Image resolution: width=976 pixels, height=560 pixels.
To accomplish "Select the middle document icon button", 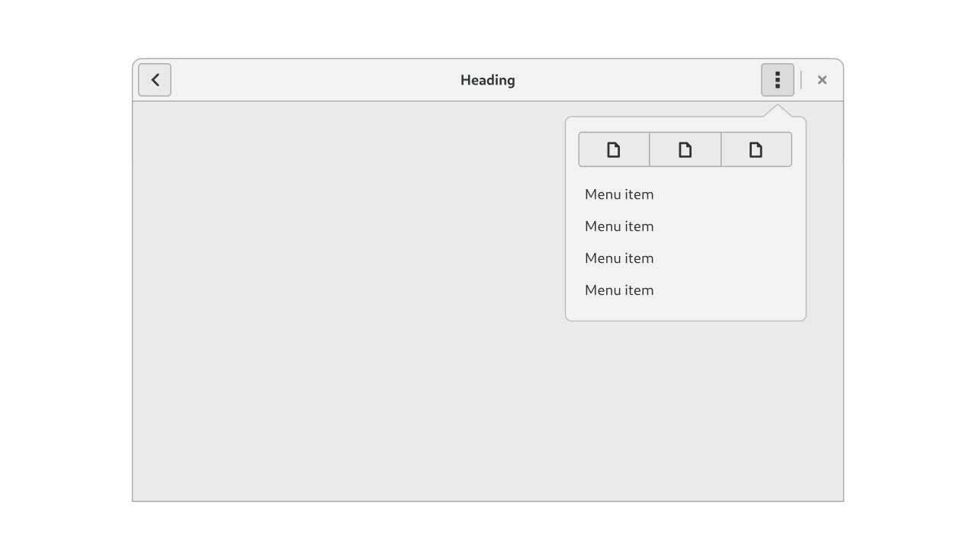I will click(685, 149).
